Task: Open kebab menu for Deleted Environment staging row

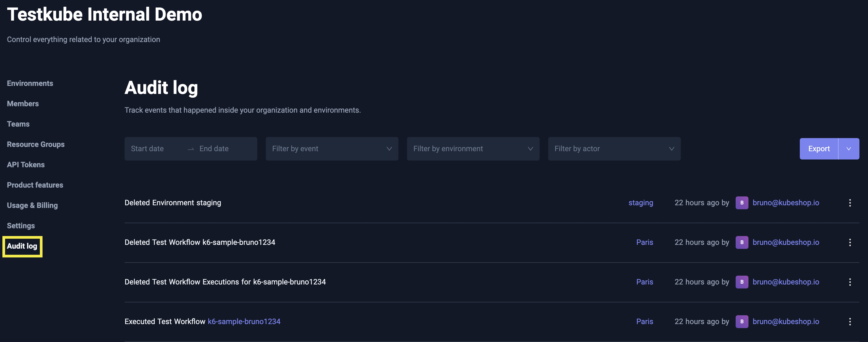Action: (x=850, y=203)
